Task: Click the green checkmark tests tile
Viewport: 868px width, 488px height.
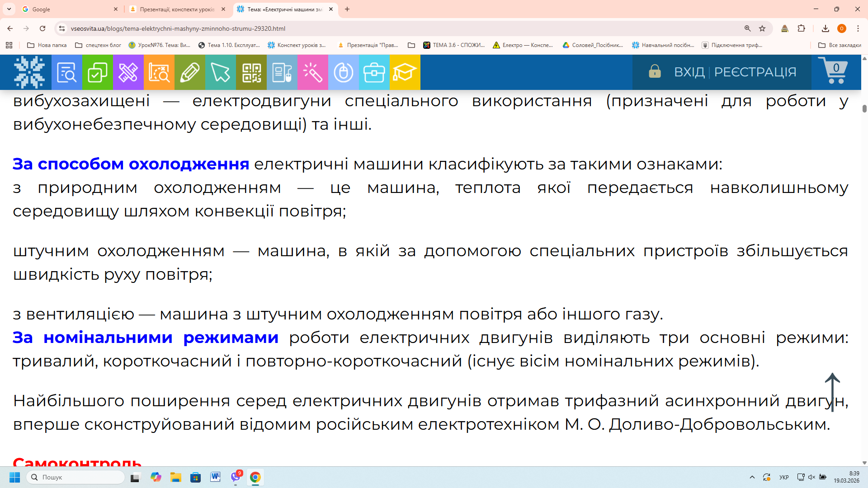Action: coord(97,72)
